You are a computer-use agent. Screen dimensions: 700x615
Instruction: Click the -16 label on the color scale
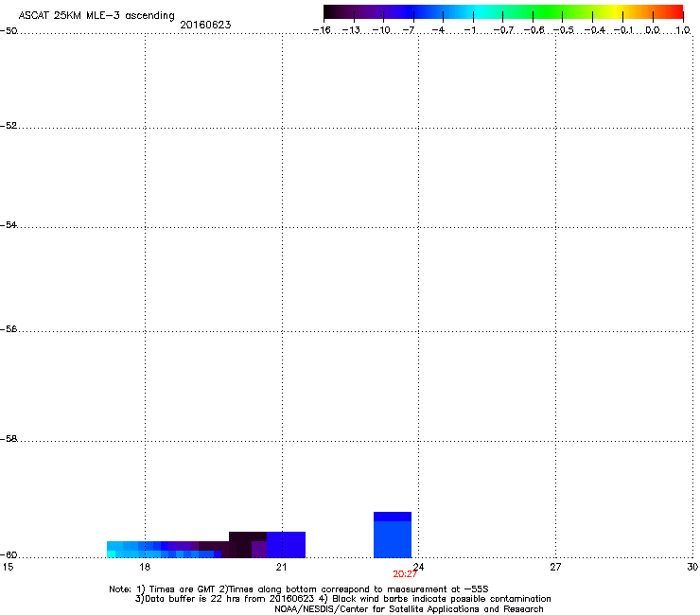click(x=322, y=30)
